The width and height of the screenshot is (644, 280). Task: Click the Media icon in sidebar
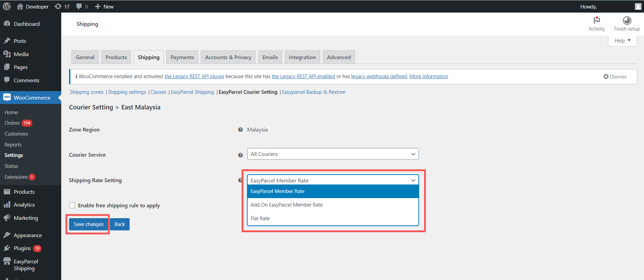[x=7, y=54]
